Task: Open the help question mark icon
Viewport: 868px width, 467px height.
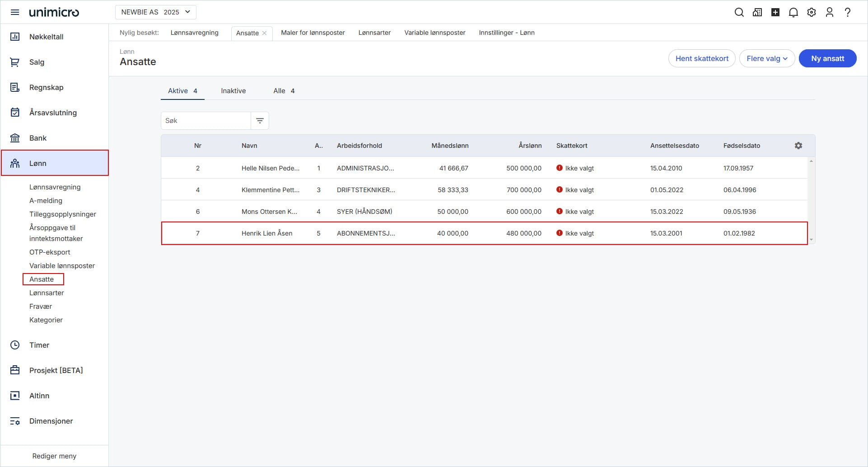Action: [847, 12]
